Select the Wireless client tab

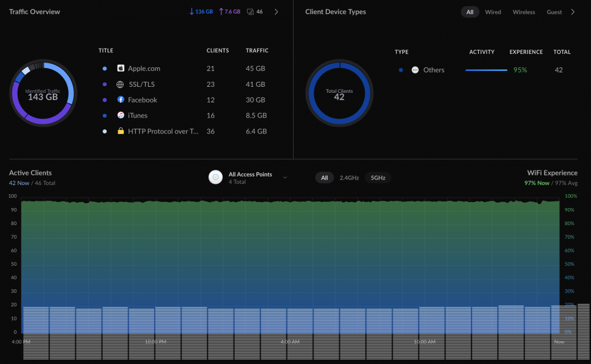tap(524, 12)
